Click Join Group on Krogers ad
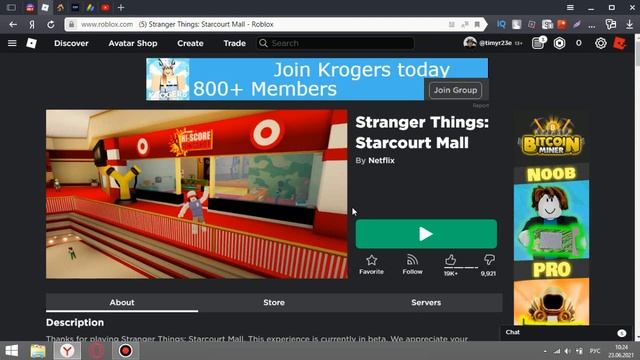 (x=455, y=90)
